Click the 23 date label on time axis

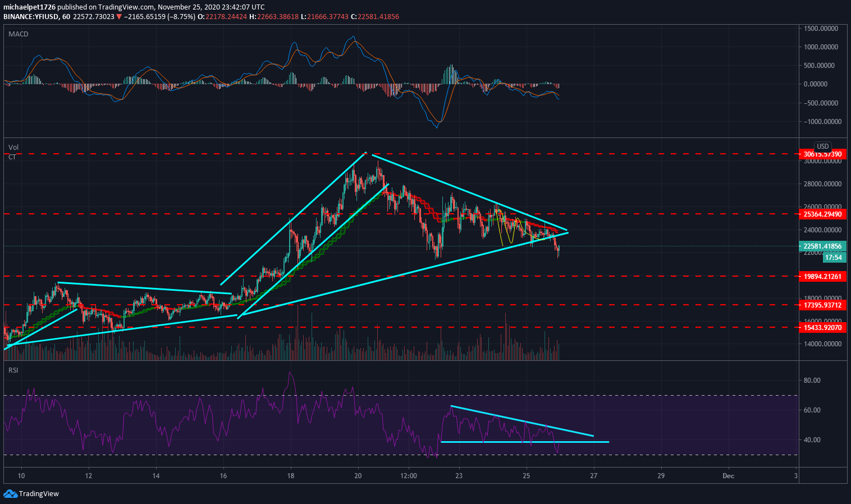click(x=459, y=476)
